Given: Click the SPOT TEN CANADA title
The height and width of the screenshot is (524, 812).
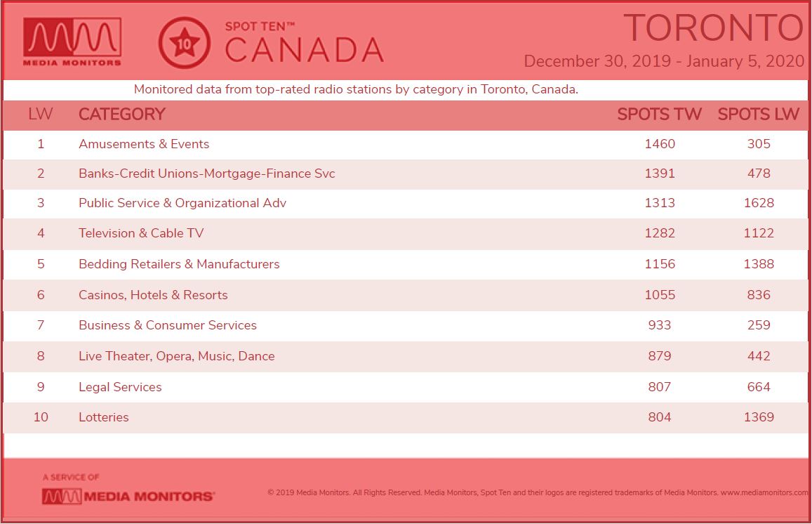Looking at the screenshot, I should [x=304, y=43].
